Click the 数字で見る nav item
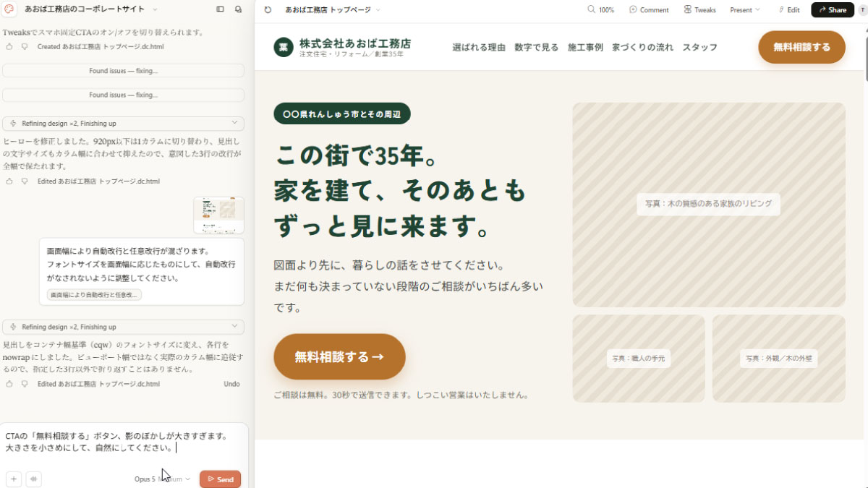Viewport: 868px width, 488px height. [537, 48]
